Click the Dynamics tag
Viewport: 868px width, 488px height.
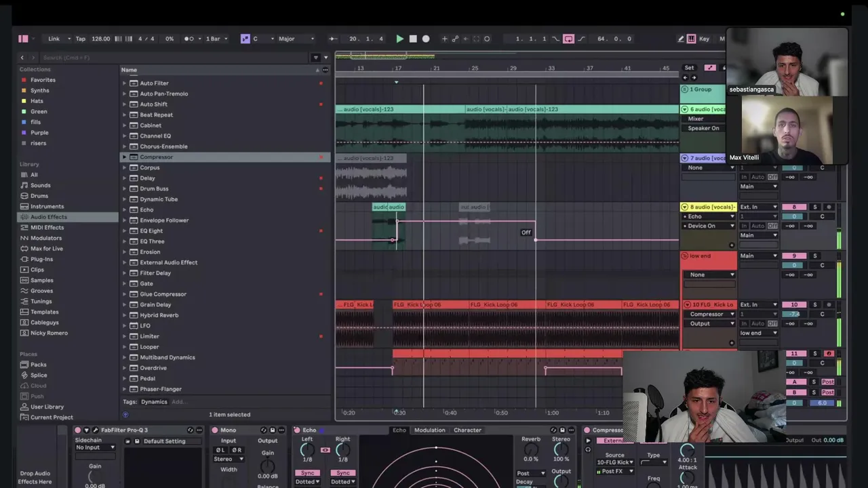click(154, 402)
